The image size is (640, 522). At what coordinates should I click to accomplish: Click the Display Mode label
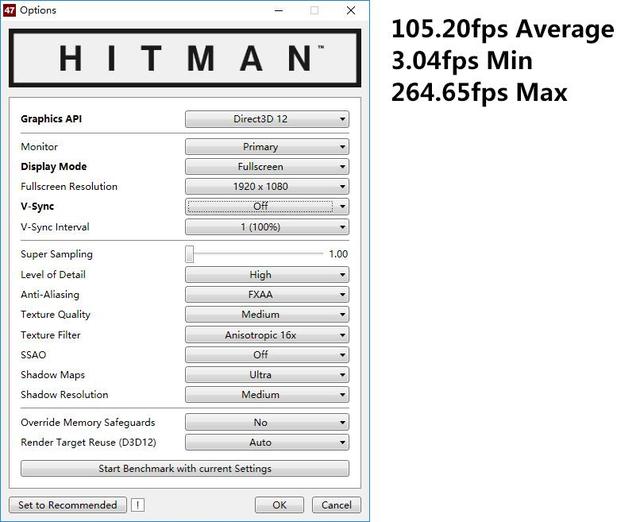point(53,167)
